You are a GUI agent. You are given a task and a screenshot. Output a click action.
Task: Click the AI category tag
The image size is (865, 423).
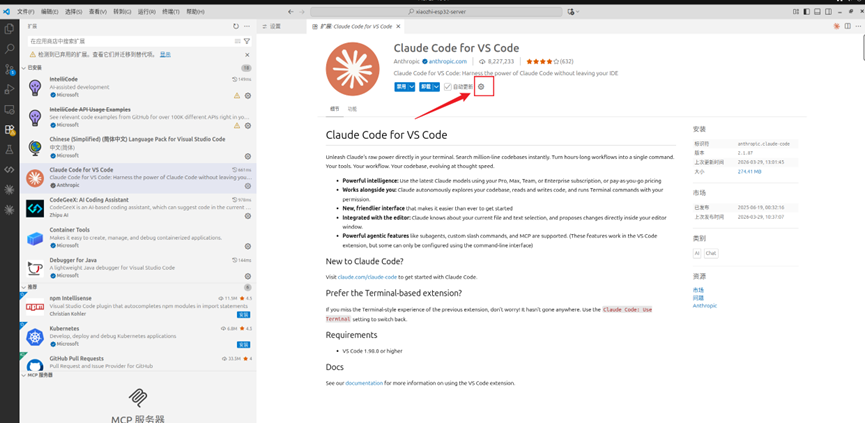pos(697,253)
